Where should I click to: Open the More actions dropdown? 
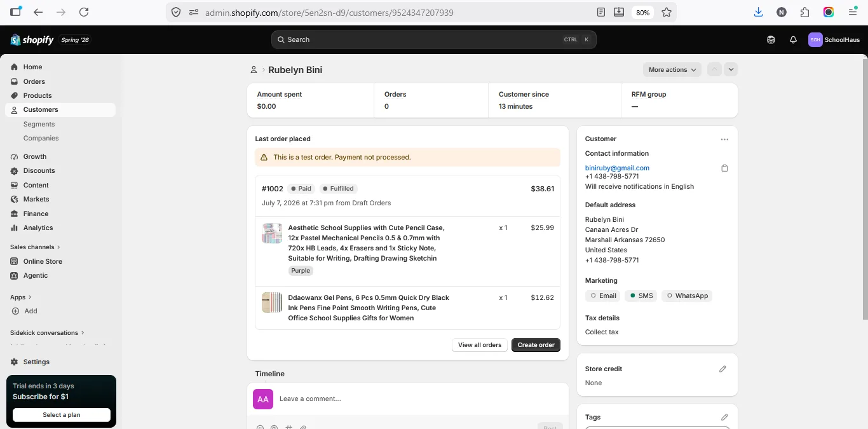coord(672,70)
